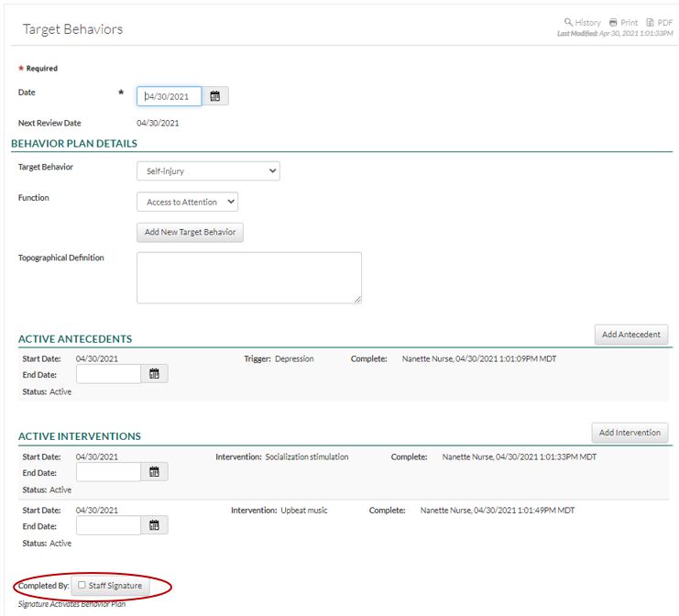Image resolution: width=679 pixels, height=616 pixels.
Task: Open calendar picker beside the Date field
Action: 214,96
